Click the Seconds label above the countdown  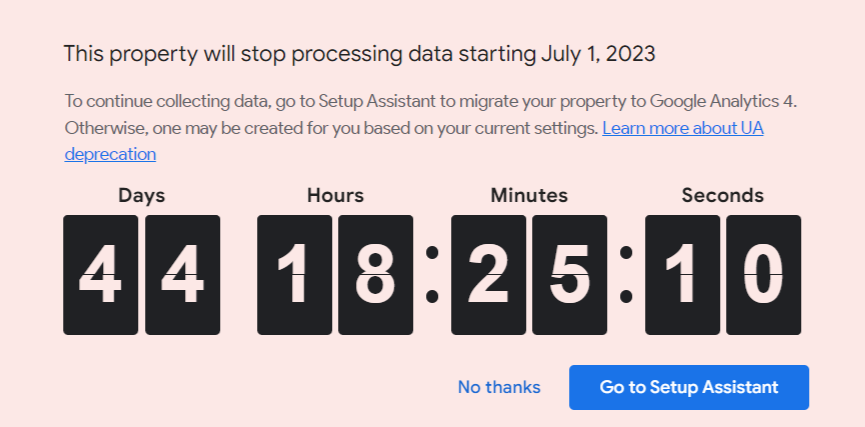pos(722,196)
